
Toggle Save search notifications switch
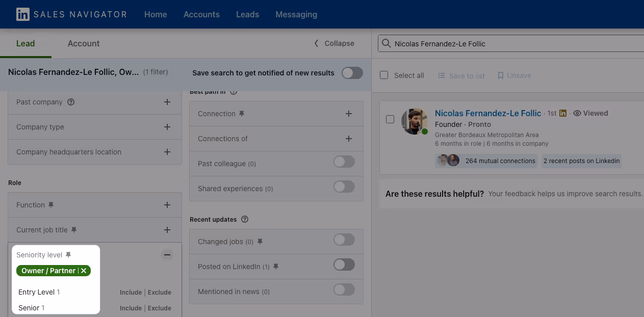(352, 73)
